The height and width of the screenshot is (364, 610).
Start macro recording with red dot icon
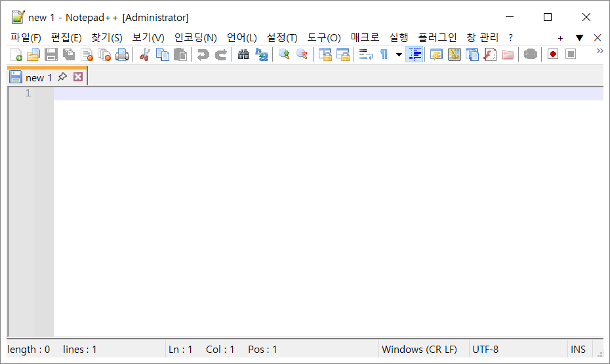[553, 54]
